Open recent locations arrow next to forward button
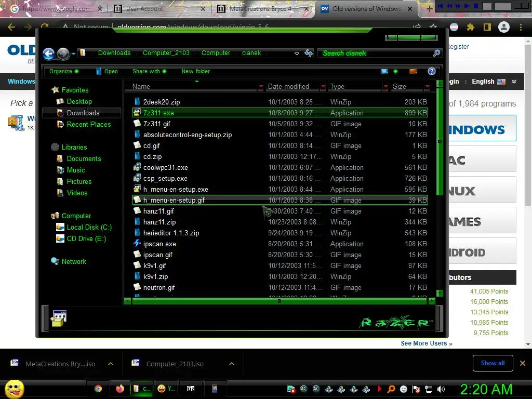 pyautogui.click(x=73, y=54)
